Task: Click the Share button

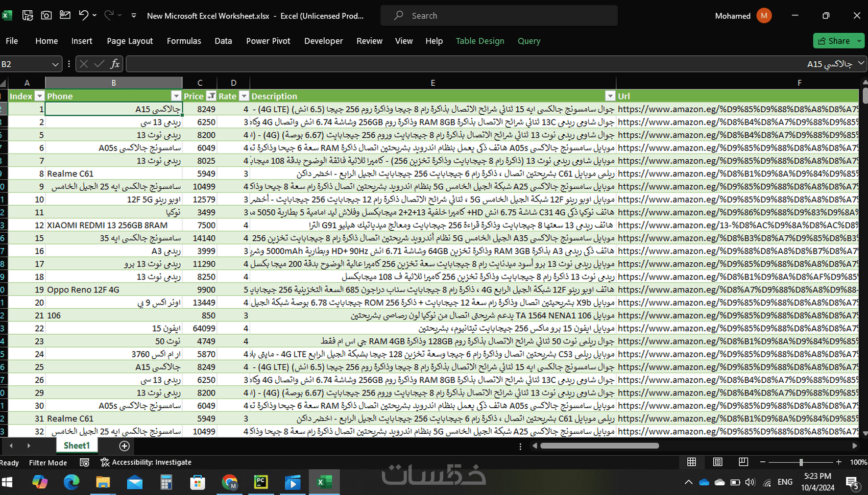Action: (x=834, y=41)
